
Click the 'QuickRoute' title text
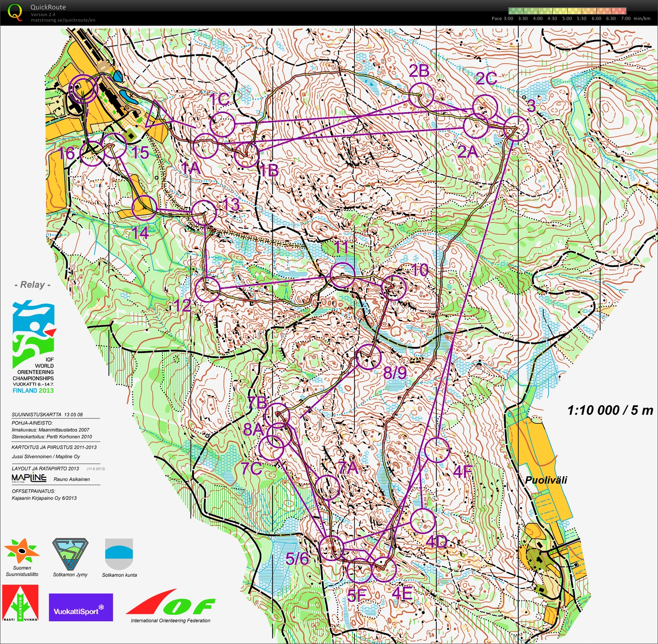pyautogui.click(x=48, y=7)
